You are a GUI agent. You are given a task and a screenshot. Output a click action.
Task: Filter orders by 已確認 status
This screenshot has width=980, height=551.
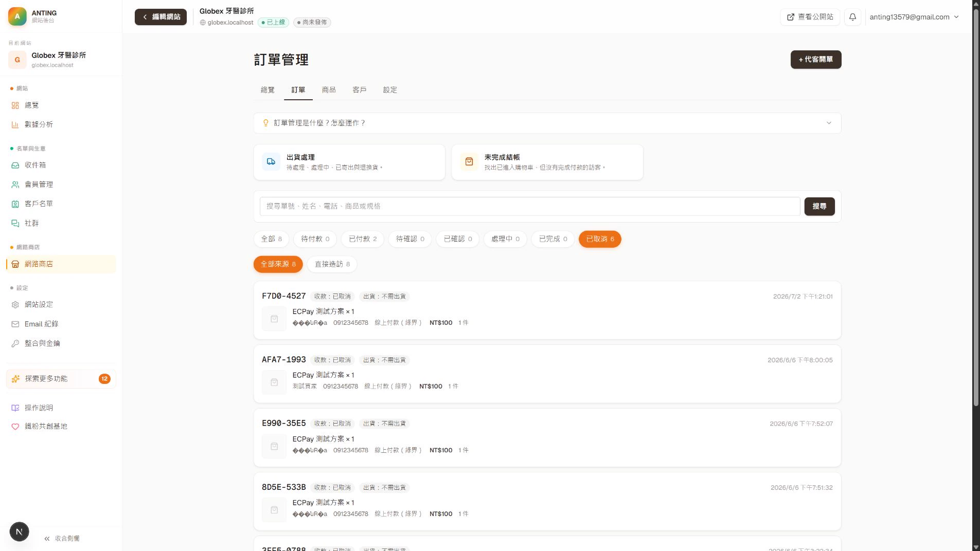458,239
